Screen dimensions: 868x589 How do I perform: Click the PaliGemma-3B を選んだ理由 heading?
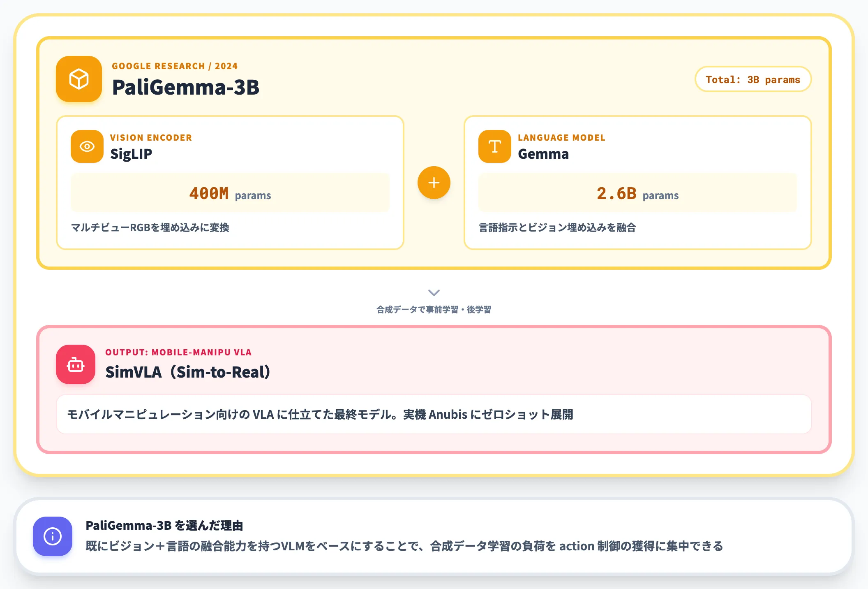pyautogui.click(x=164, y=526)
